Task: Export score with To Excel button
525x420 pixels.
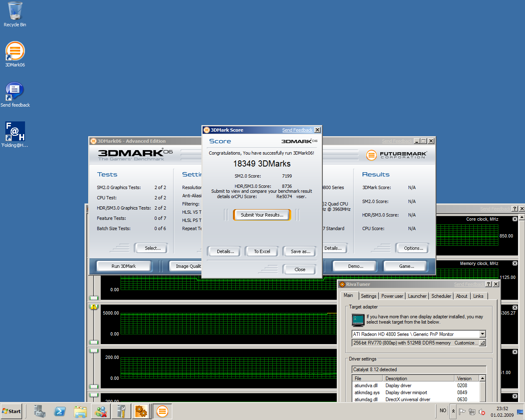Action: pos(262,251)
